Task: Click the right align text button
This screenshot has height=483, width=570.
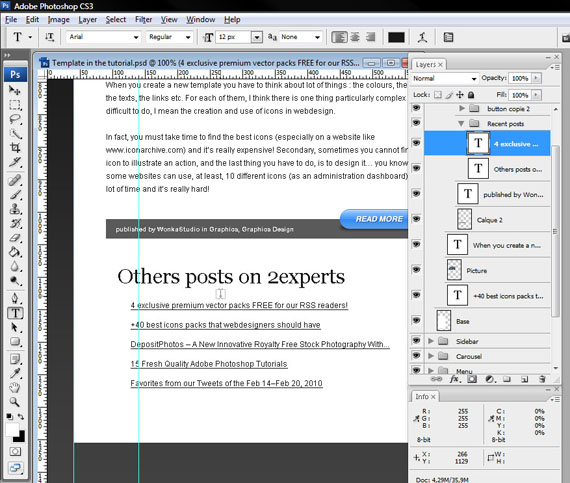Action: [x=370, y=37]
